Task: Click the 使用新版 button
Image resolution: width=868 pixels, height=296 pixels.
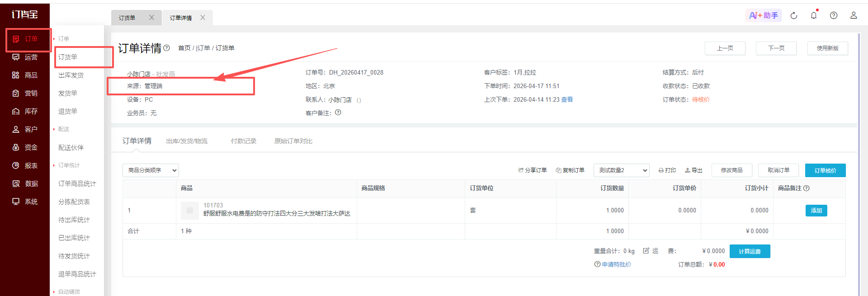Action: 828,48
